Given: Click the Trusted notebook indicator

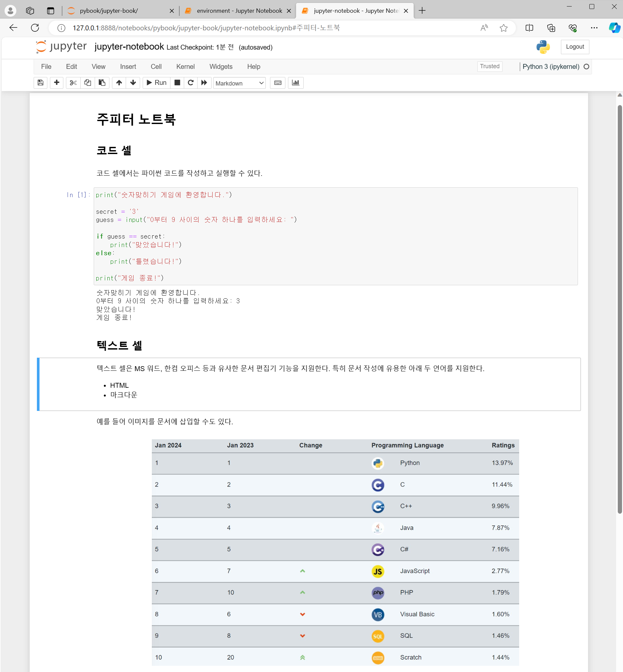Looking at the screenshot, I should click(x=489, y=66).
